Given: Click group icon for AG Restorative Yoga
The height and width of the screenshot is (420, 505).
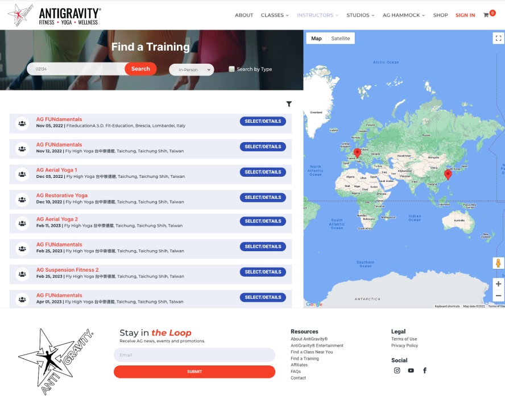Looking at the screenshot, I should [22, 199].
